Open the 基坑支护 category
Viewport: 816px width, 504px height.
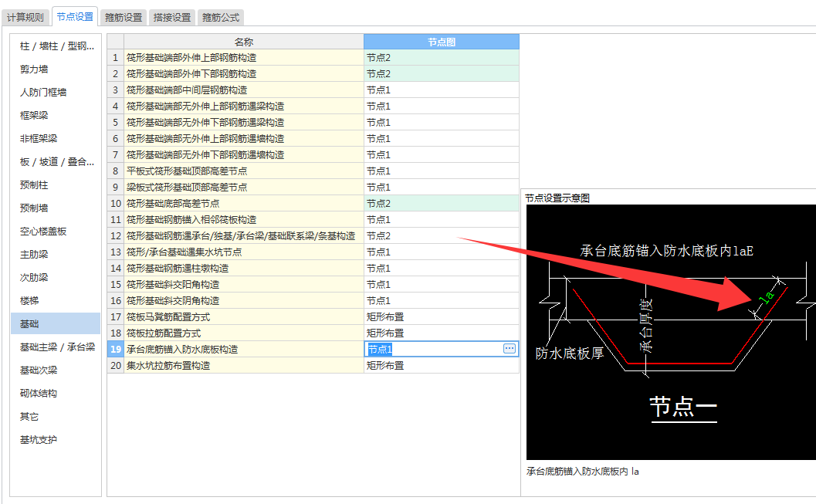[56, 439]
